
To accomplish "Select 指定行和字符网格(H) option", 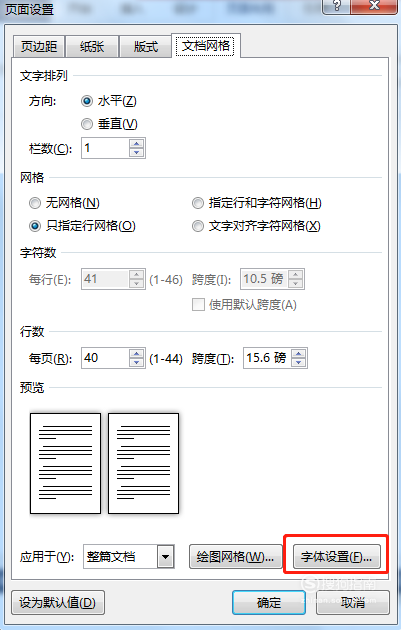I will click(x=257, y=203).
